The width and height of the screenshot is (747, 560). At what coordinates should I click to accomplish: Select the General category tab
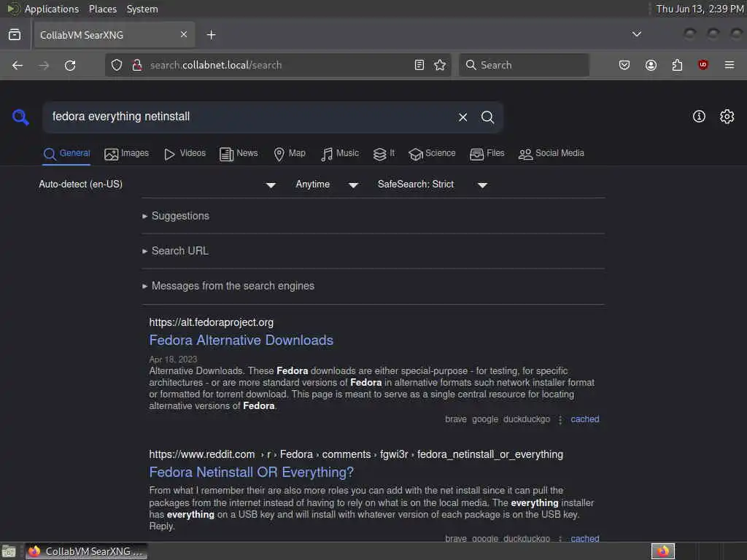(66, 153)
